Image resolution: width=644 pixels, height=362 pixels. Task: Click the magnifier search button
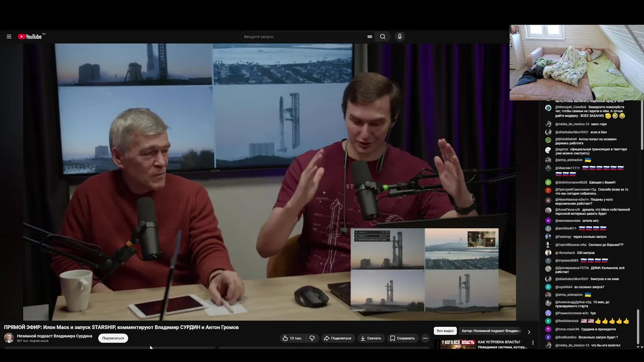[x=383, y=37]
